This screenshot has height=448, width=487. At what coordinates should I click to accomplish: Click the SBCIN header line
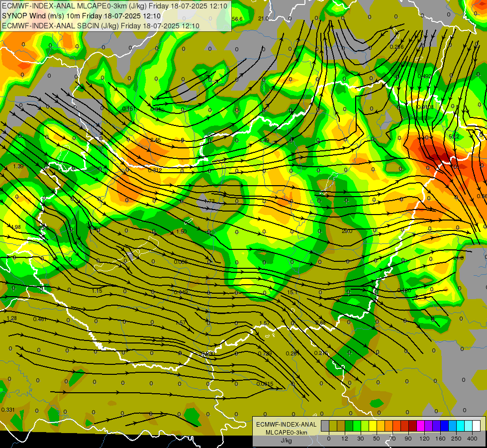pyautogui.click(x=100, y=26)
